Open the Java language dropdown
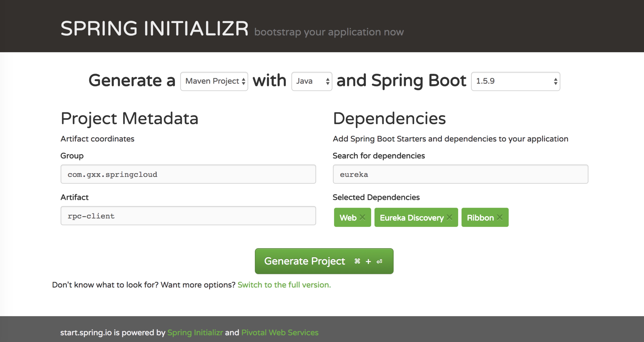644x342 pixels. click(312, 81)
